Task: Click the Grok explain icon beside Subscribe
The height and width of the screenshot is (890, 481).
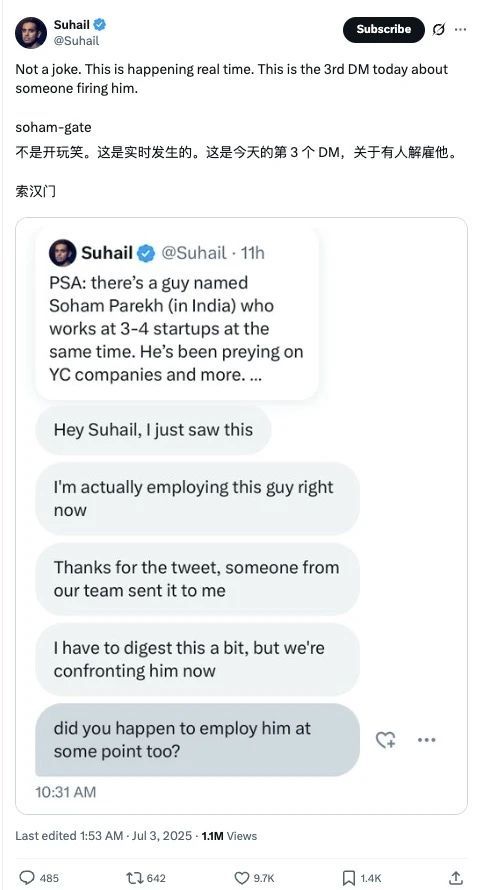Action: coord(438,30)
